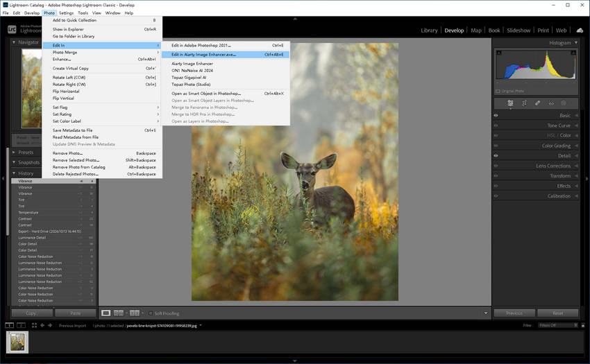Click the Lrc logo icon
Viewport: 590px width, 364px height.
12,29
